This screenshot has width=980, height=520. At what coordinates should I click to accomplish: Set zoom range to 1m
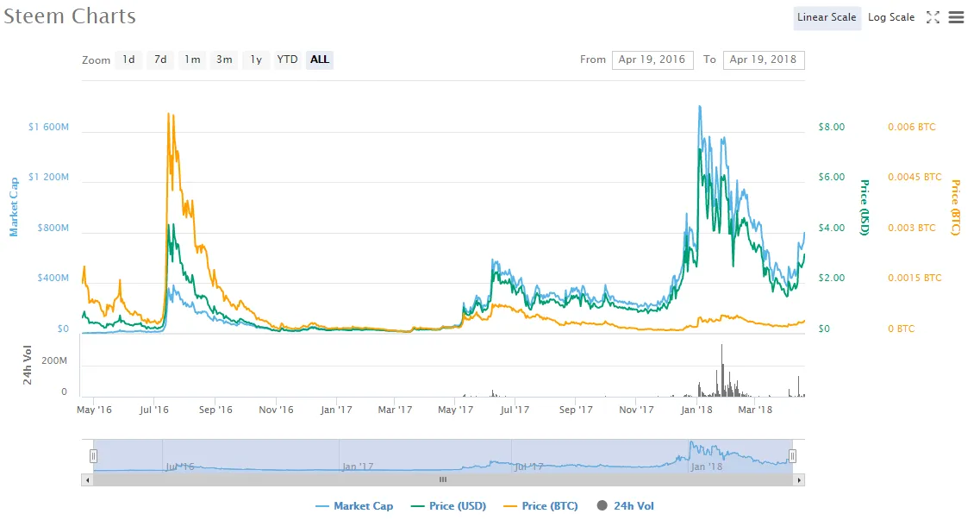point(192,60)
